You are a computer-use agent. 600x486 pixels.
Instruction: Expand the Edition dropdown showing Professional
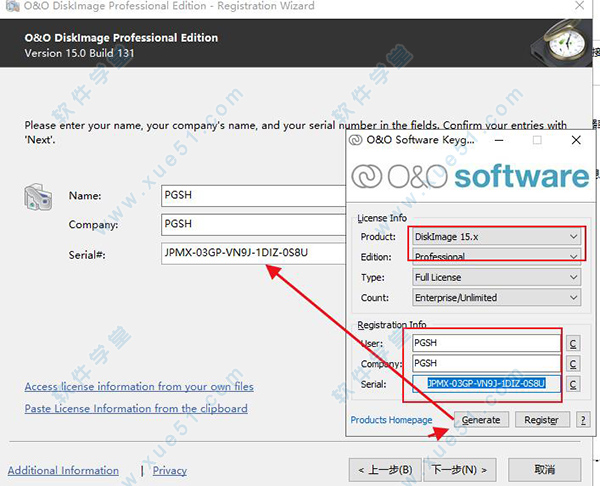[496, 256]
